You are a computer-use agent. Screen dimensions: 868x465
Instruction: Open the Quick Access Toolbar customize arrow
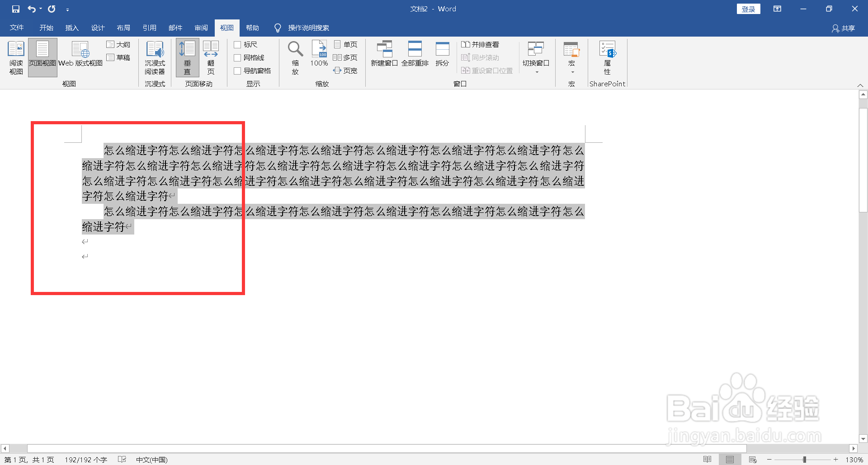click(x=67, y=9)
